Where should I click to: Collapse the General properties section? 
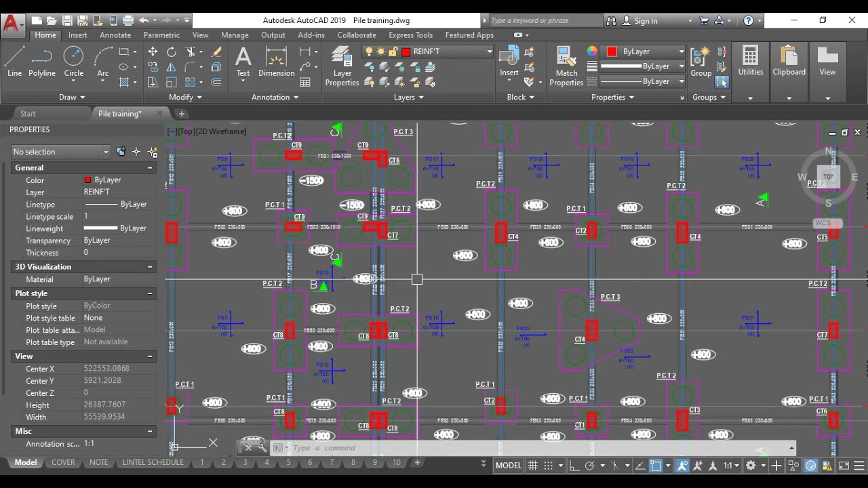150,167
